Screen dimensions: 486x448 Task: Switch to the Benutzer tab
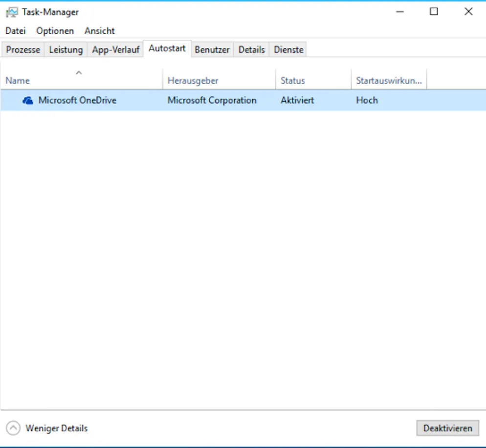coord(212,49)
